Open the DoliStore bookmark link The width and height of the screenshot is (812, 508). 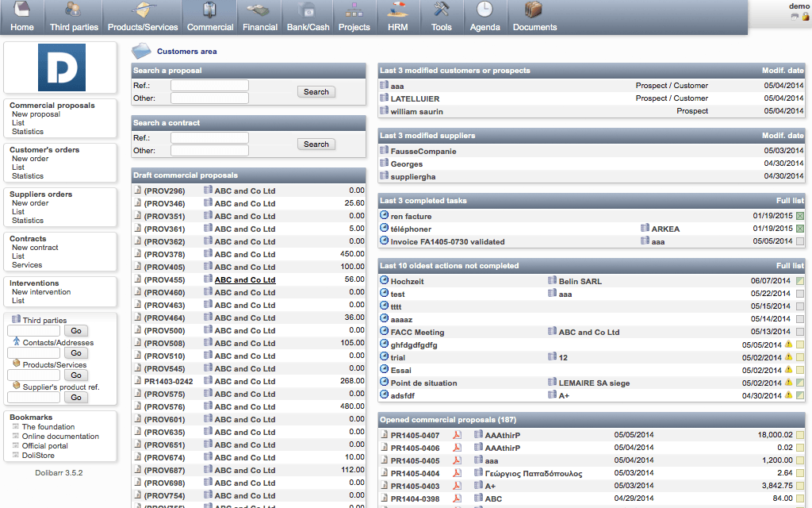click(38, 455)
